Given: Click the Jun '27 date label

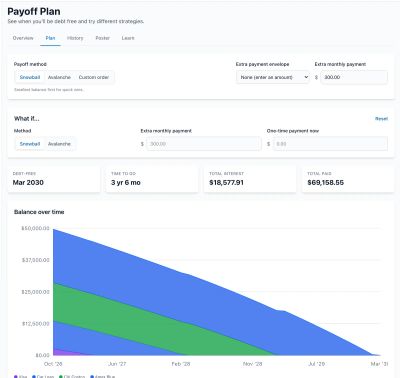Looking at the screenshot, I should 117,364.
